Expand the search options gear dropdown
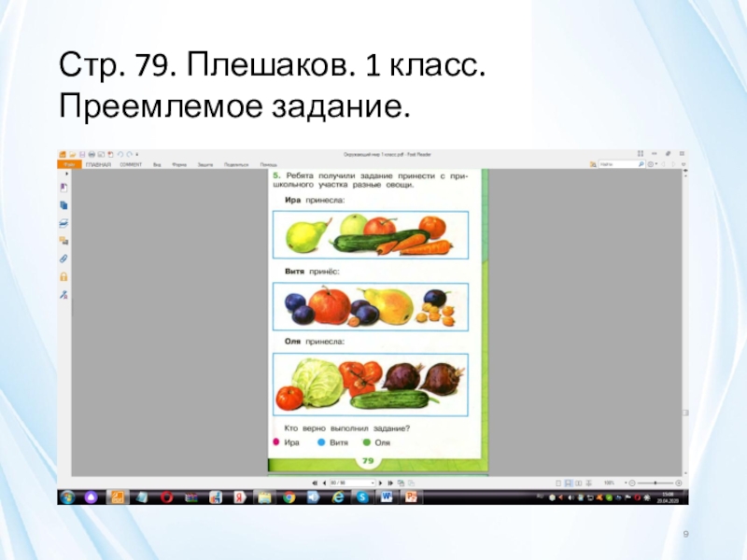This screenshot has height=560, width=747. (655, 163)
